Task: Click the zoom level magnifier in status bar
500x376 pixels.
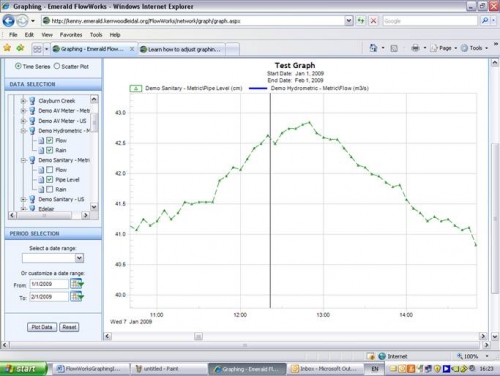Action: [x=460, y=356]
